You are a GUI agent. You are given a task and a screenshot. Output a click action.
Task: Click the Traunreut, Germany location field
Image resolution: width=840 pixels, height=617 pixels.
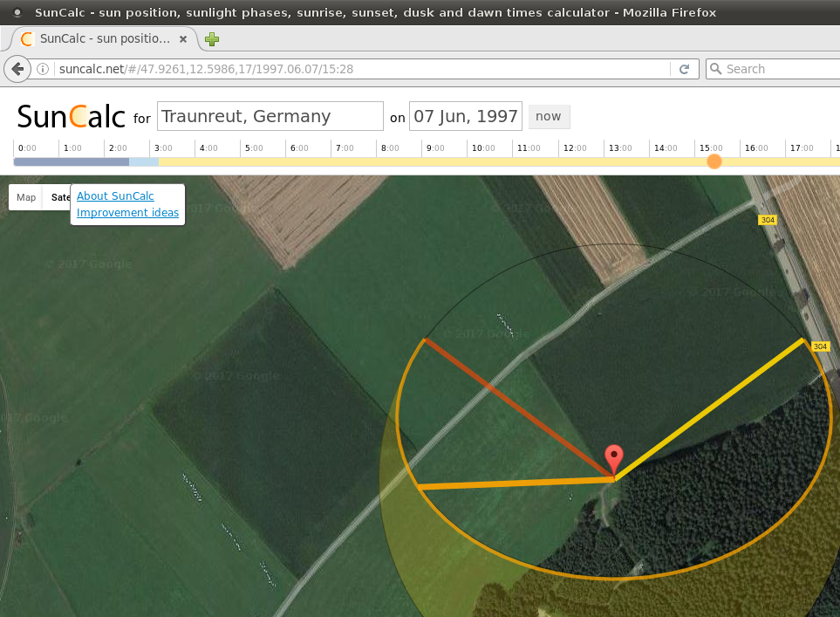(x=270, y=116)
